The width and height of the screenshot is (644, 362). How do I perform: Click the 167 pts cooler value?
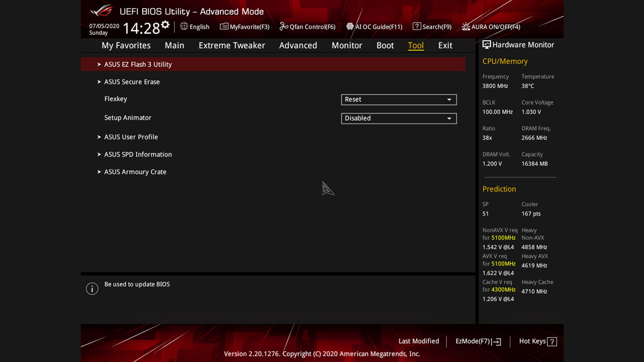click(x=531, y=214)
